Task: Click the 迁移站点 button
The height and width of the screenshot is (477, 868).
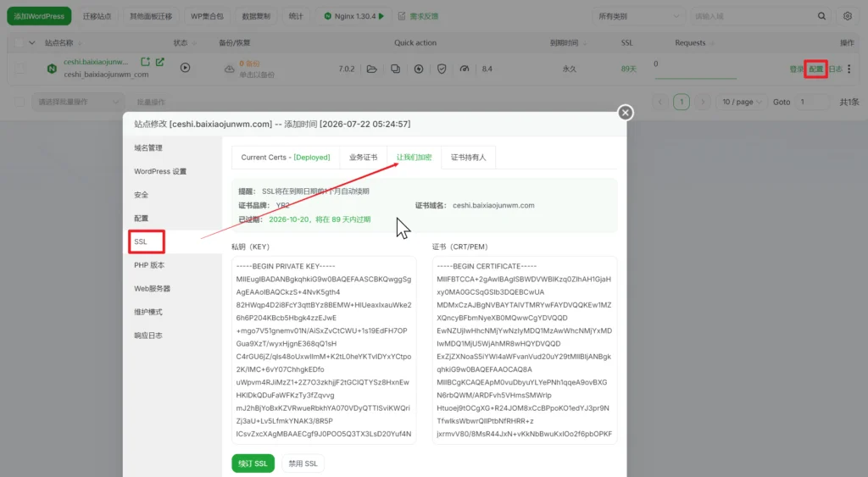Action: (97, 16)
